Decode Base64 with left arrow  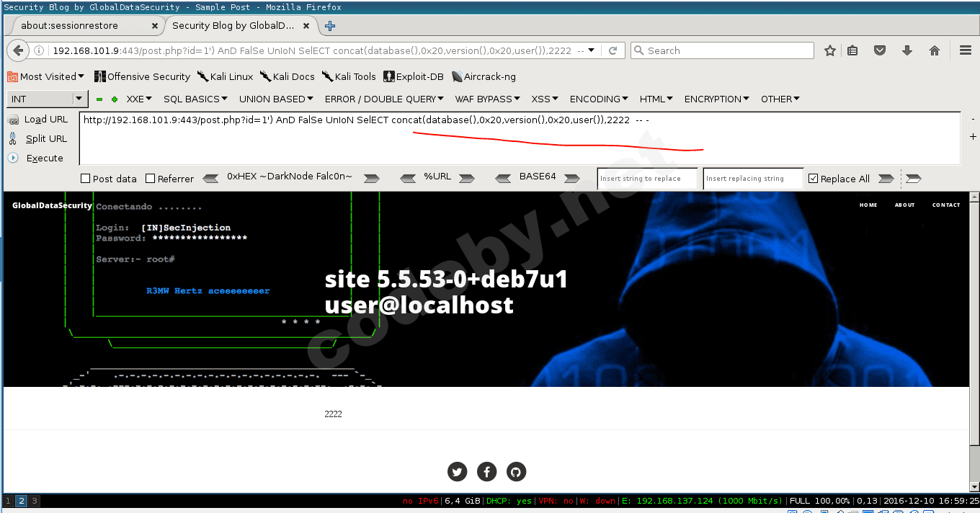(x=504, y=178)
